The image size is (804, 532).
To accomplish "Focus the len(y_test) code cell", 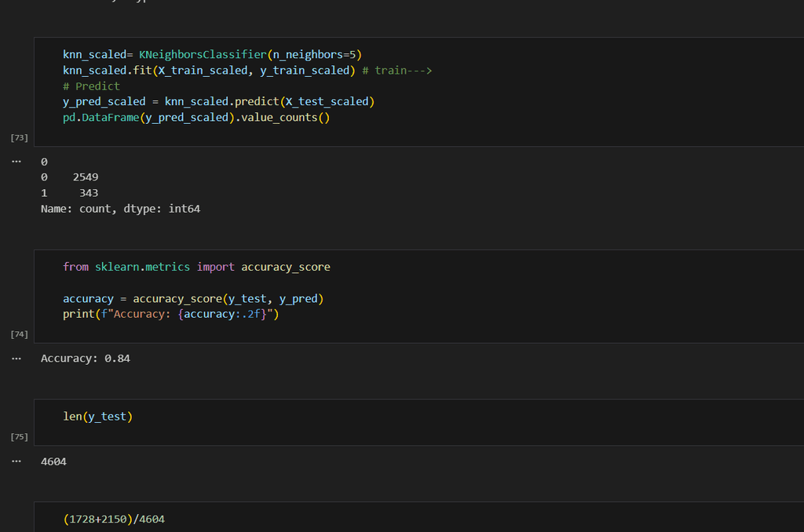I will [x=98, y=417].
